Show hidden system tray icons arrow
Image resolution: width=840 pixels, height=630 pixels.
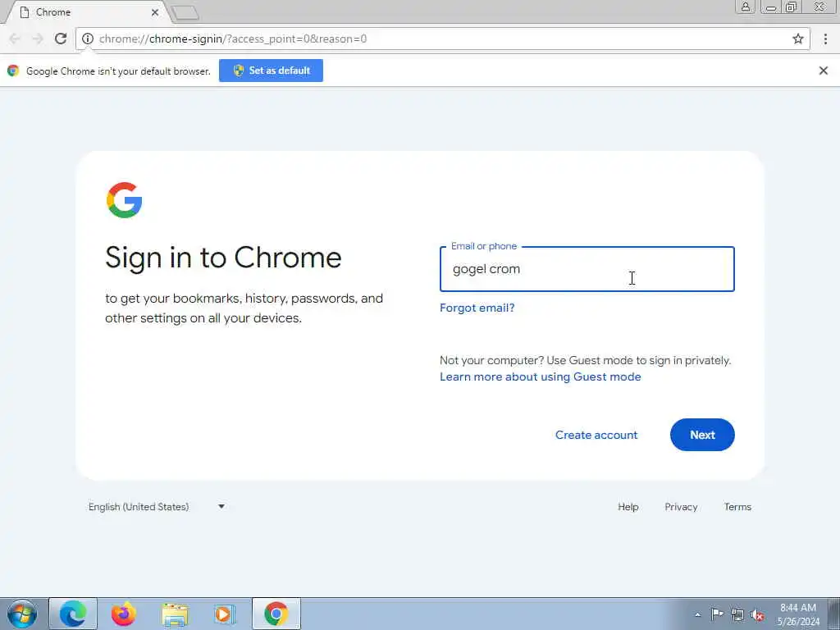point(697,614)
